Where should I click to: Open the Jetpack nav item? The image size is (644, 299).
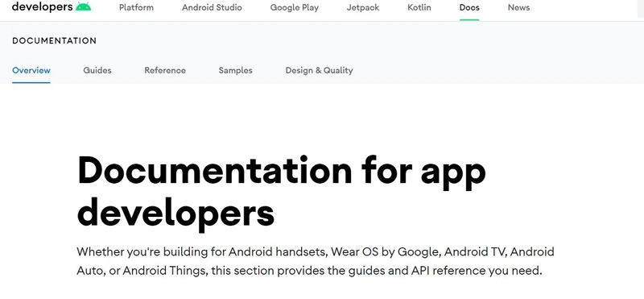coord(363,8)
